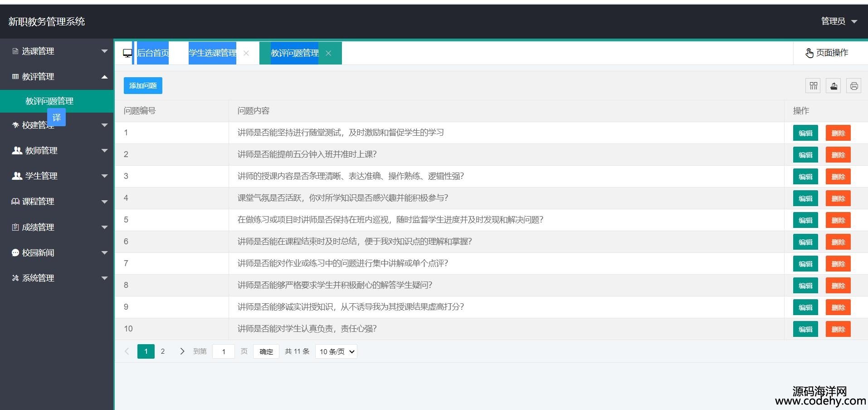Delete question number 2
Image resolution: width=868 pixels, height=410 pixels.
coord(838,155)
